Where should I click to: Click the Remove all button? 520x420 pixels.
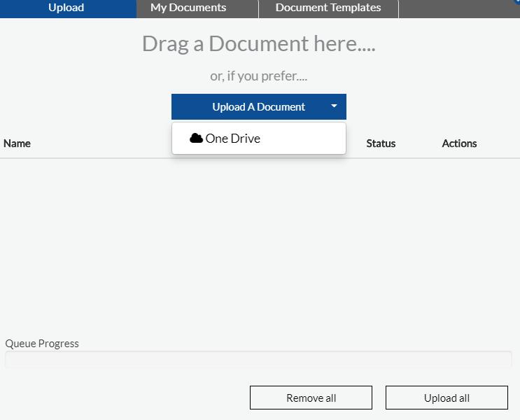pyautogui.click(x=311, y=398)
